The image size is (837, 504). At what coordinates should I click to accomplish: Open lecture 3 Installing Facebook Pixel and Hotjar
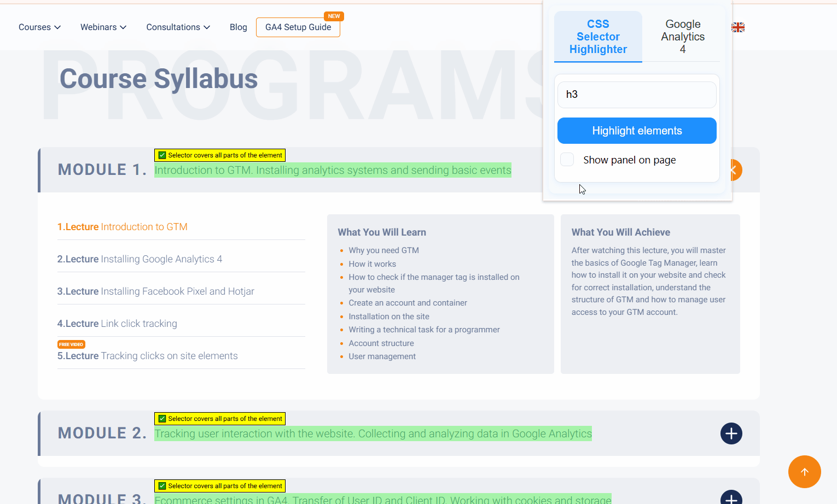(x=156, y=291)
